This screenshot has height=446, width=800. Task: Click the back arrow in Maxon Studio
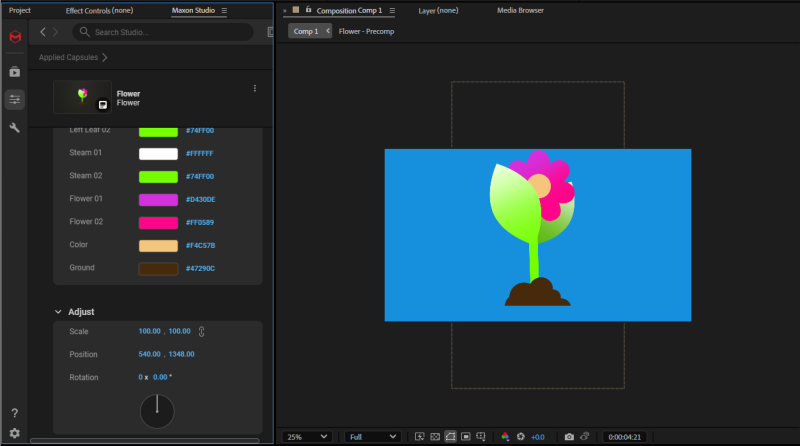click(43, 32)
